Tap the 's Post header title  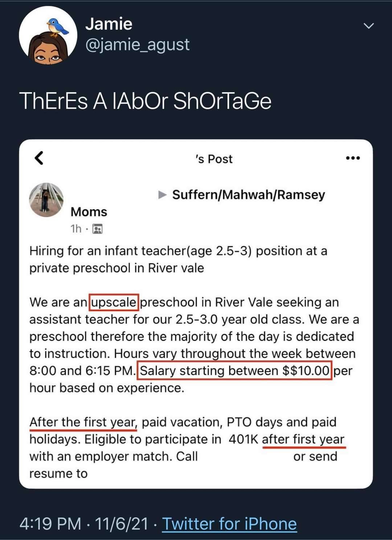tap(214, 159)
